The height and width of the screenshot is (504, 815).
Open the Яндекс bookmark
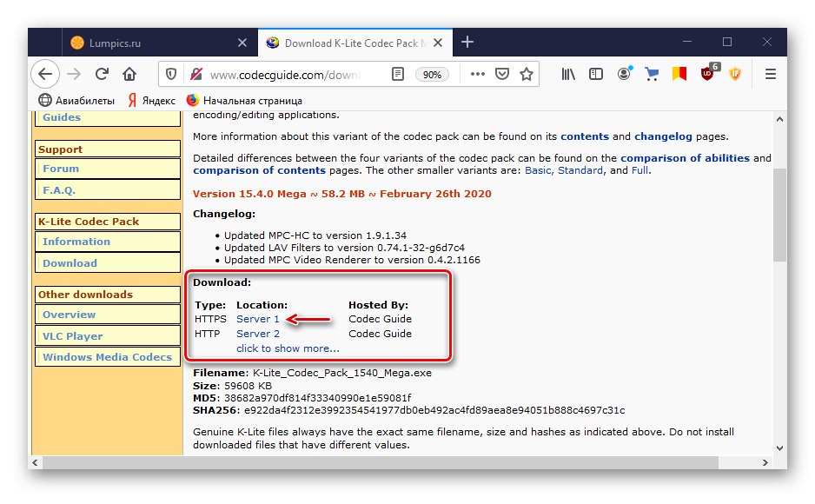point(152,100)
